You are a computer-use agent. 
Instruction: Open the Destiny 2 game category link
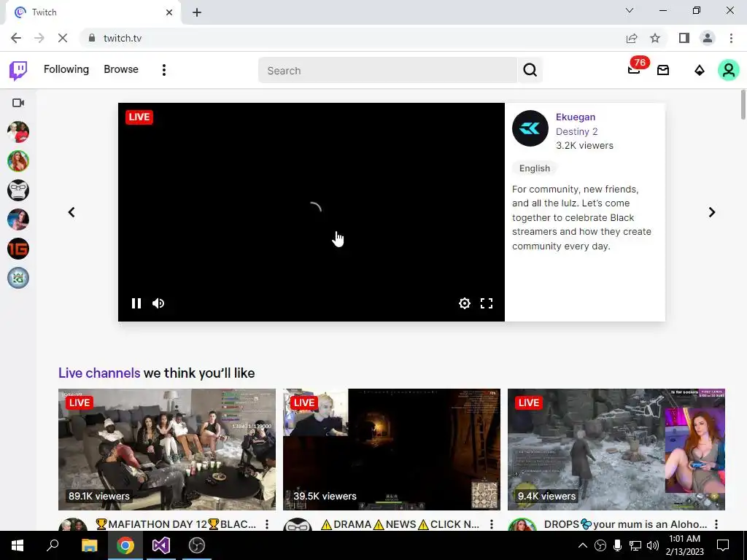click(576, 131)
